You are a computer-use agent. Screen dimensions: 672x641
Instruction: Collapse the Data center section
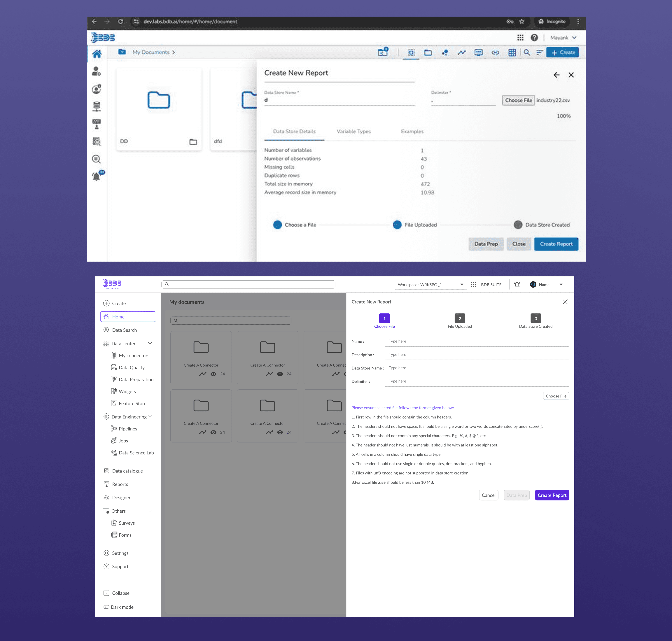pyautogui.click(x=150, y=343)
